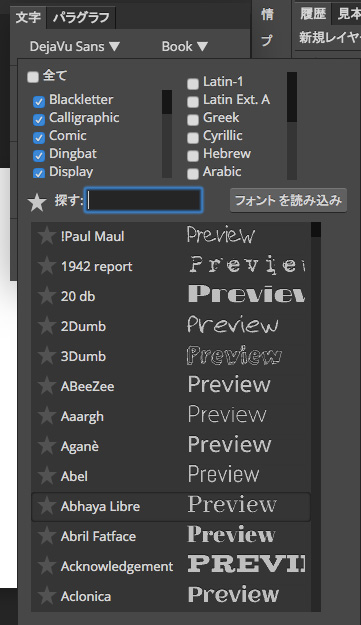Enable the Greek script filter
Image resolution: width=361 pixels, height=625 pixels.
193,119
